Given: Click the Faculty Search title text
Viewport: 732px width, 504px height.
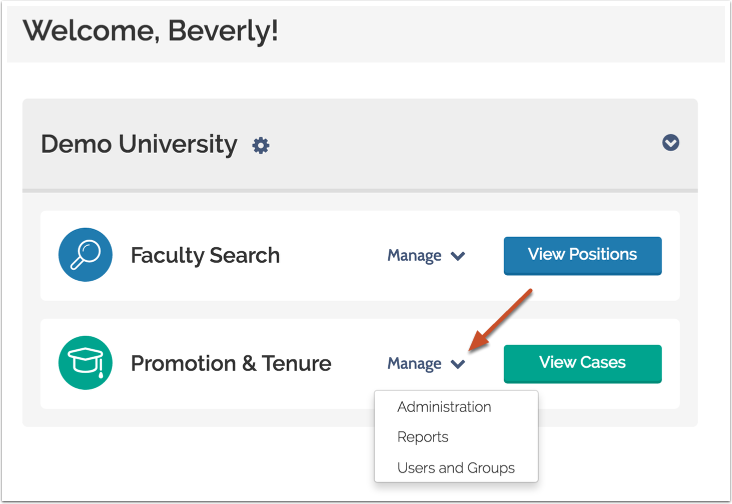Looking at the screenshot, I should coord(205,255).
